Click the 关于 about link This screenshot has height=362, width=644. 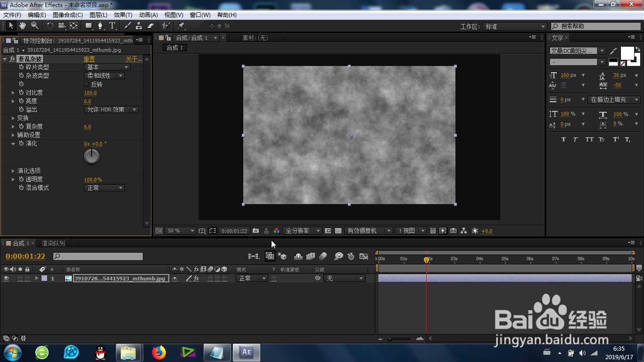[133, 59]
